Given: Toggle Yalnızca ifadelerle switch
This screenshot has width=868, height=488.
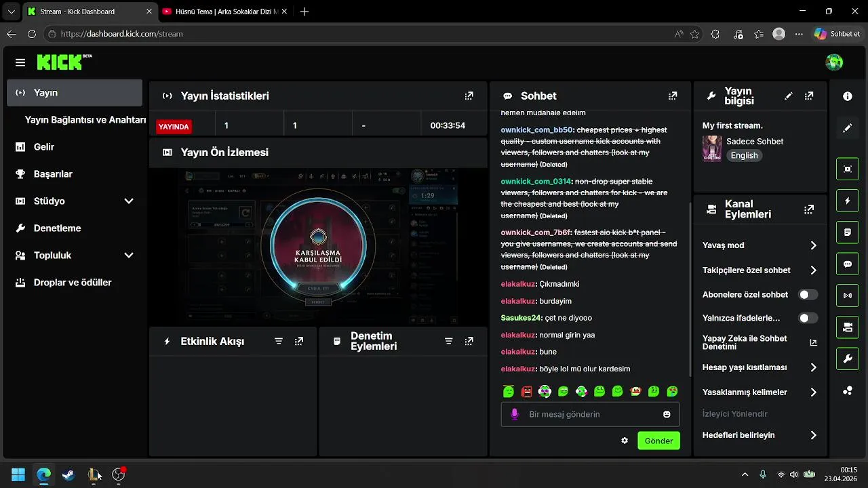Looking at the screenshot, I should (x=808, y=318).
